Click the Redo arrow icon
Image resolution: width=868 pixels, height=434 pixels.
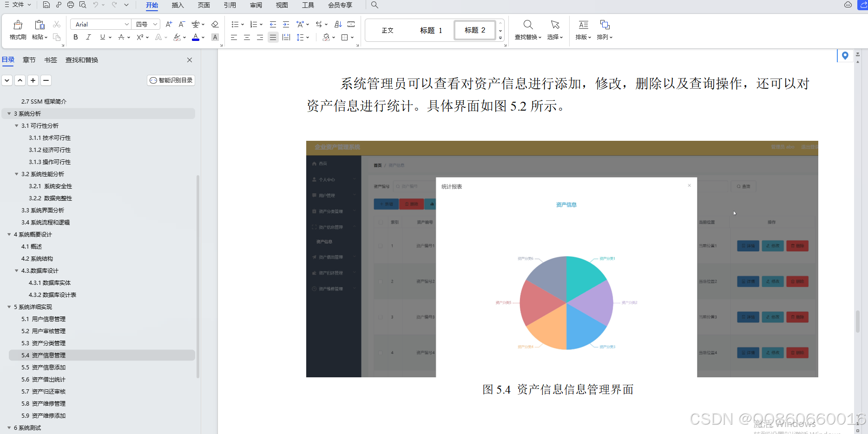coord(114,5)
